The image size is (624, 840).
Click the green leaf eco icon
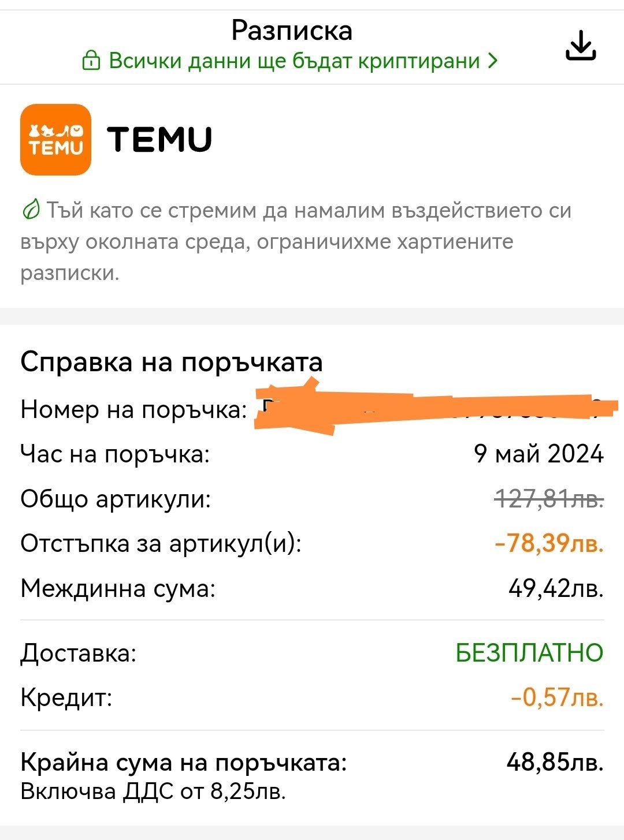(30, 210)
